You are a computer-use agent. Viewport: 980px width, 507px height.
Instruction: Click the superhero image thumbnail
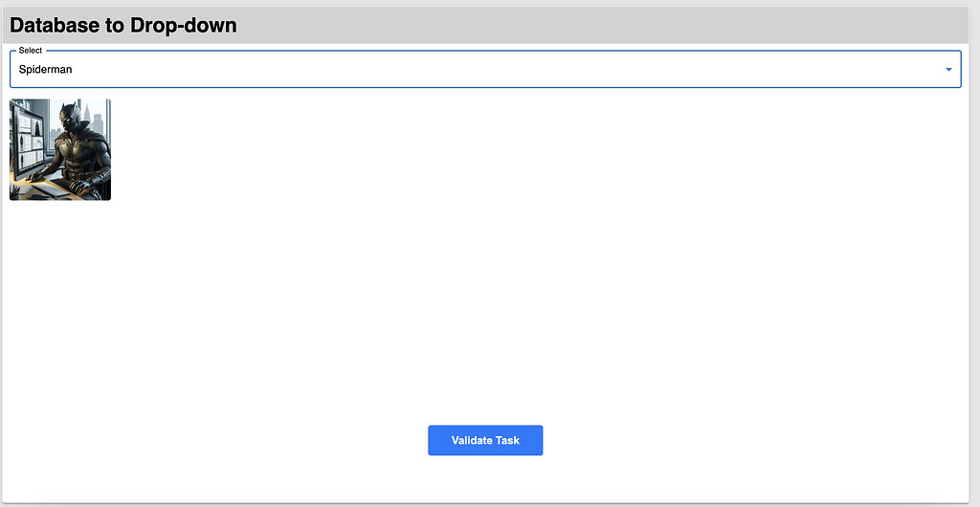coord(60,149)
